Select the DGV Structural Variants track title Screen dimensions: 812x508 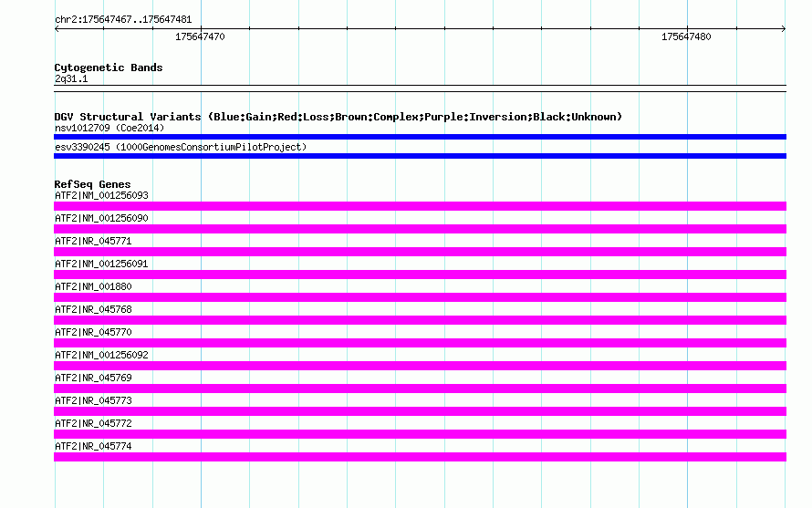338,117
